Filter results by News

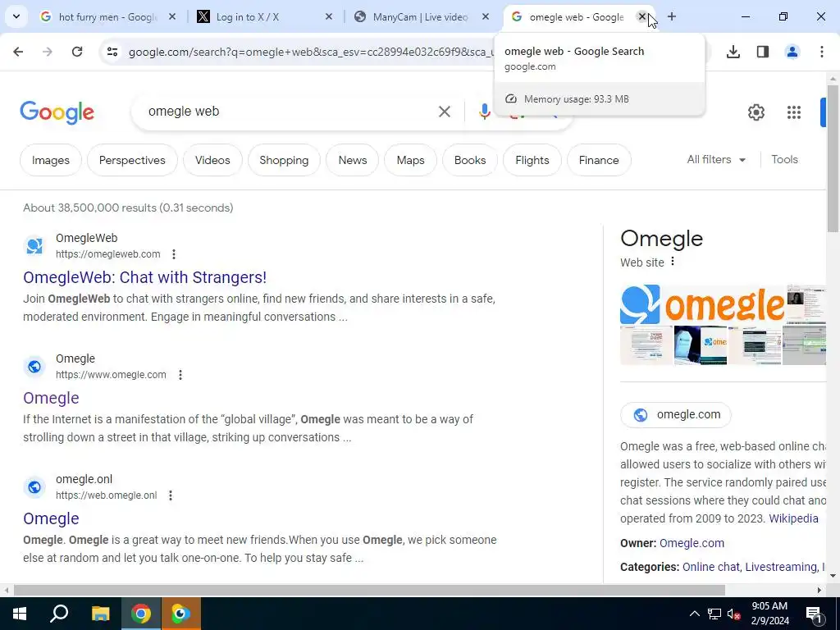point(353,160)
